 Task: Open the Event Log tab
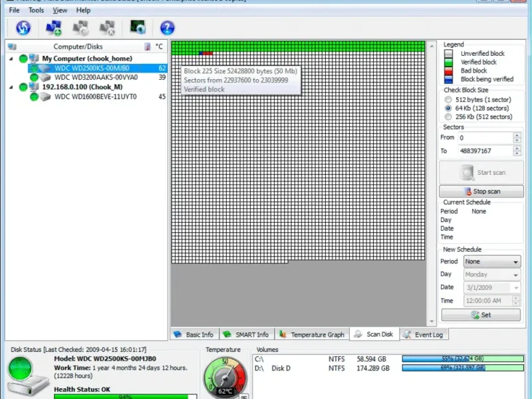[x=424, y=334]
